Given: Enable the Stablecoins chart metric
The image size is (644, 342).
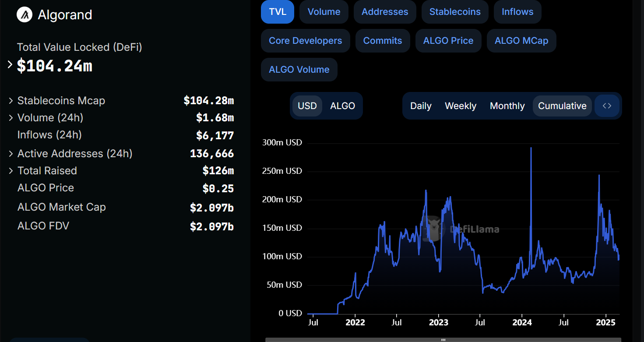Looking at the screenshot, I should 455,12.
